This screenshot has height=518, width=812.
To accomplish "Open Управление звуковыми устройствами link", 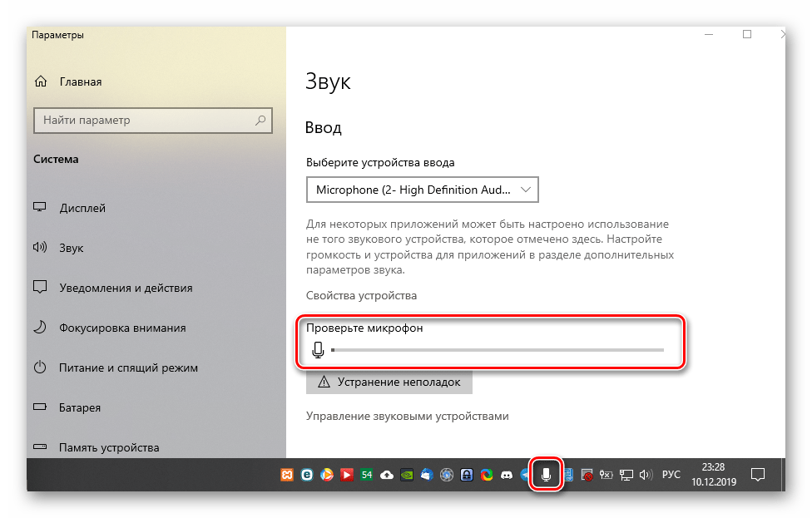I will tap(407, 416).
